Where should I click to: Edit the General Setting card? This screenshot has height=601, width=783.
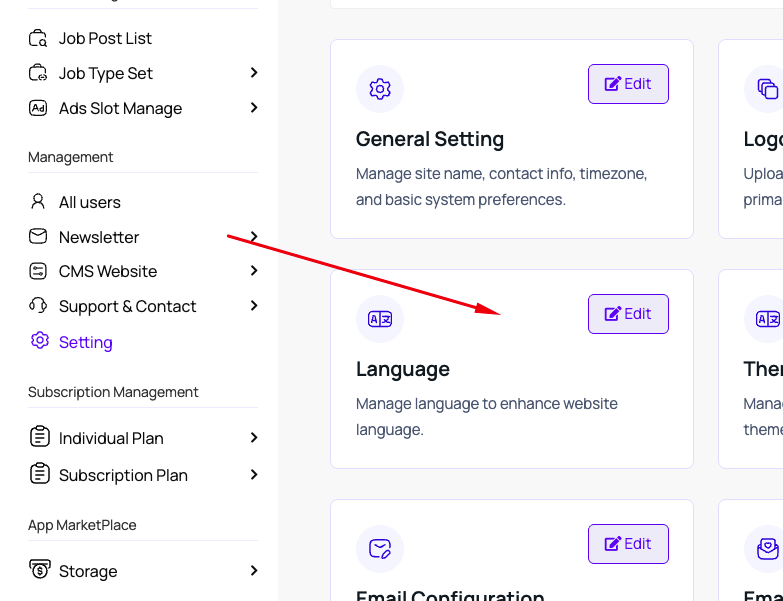coord(628,84)
